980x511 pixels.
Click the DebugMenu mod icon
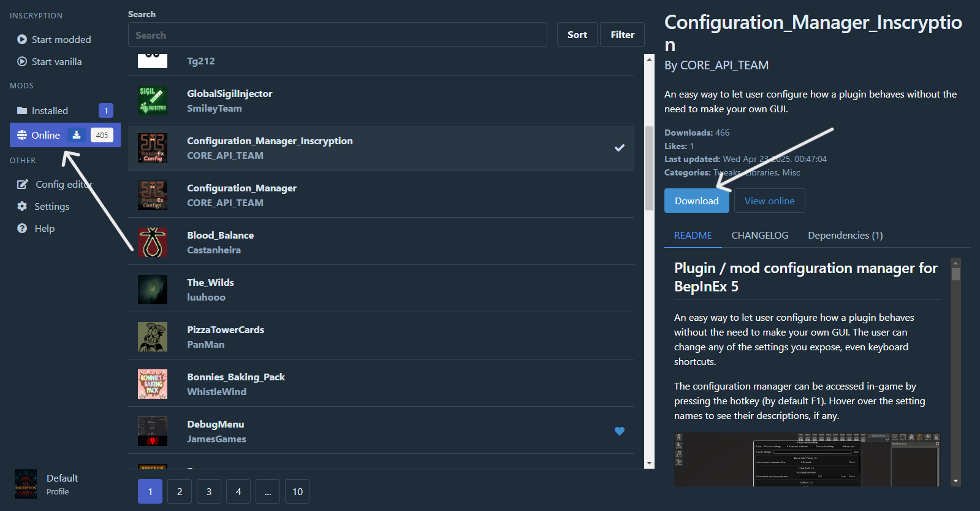pyautogui.click(x=153, y=431)
